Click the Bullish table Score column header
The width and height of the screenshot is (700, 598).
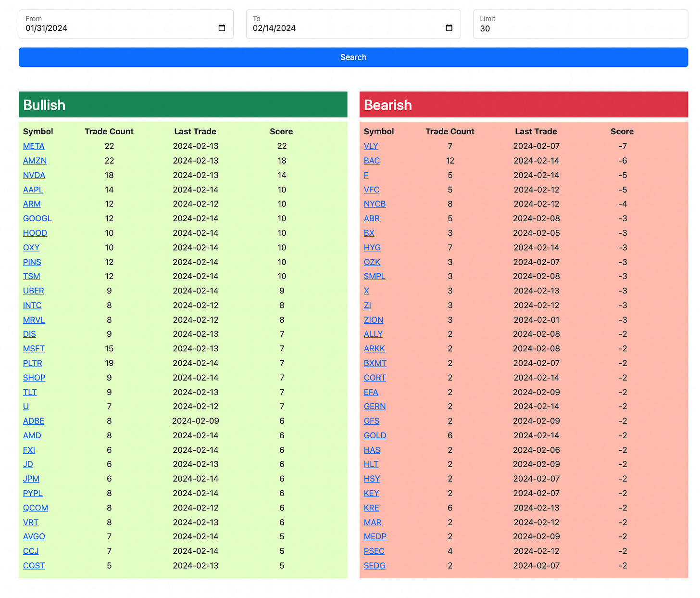(x=281, y=131)
